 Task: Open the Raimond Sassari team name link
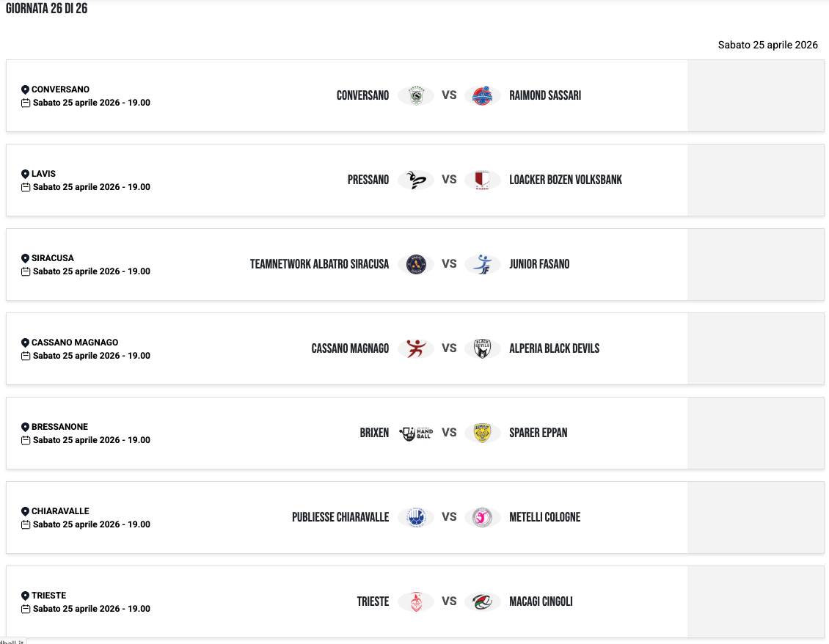(545, 96)
